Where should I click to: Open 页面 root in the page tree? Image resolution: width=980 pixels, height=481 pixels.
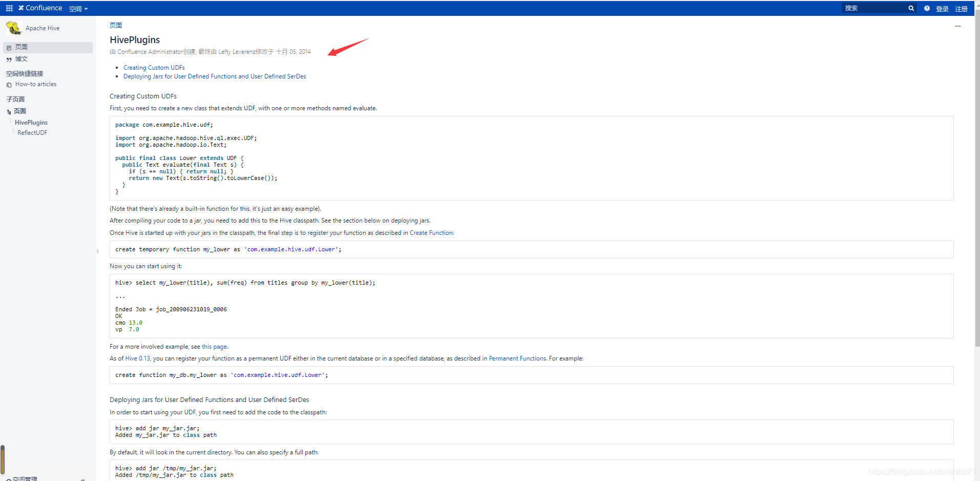20,111
